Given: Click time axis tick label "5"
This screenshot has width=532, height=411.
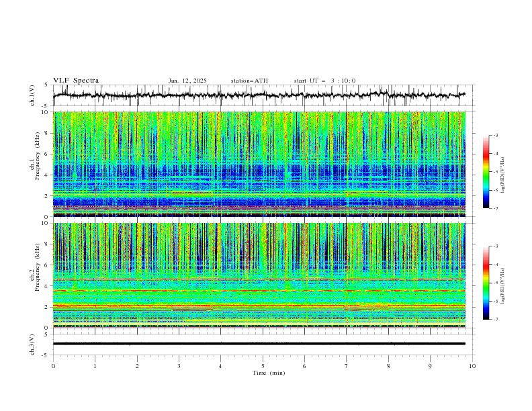Looking at the screenshot, I should [x=263, y=367].
